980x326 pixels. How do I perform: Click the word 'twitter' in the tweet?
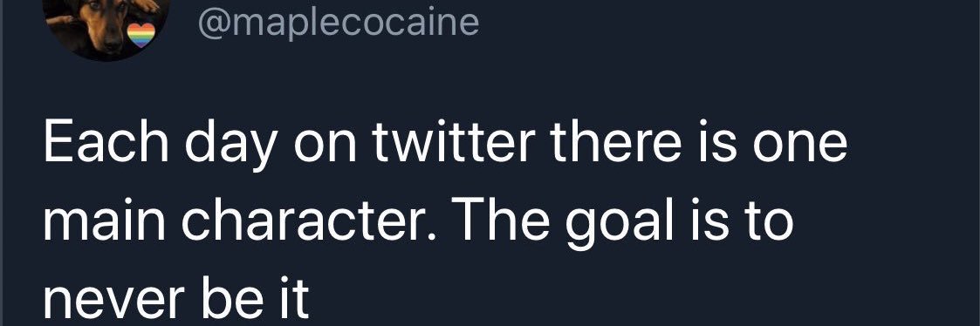(x=453, y=144)
